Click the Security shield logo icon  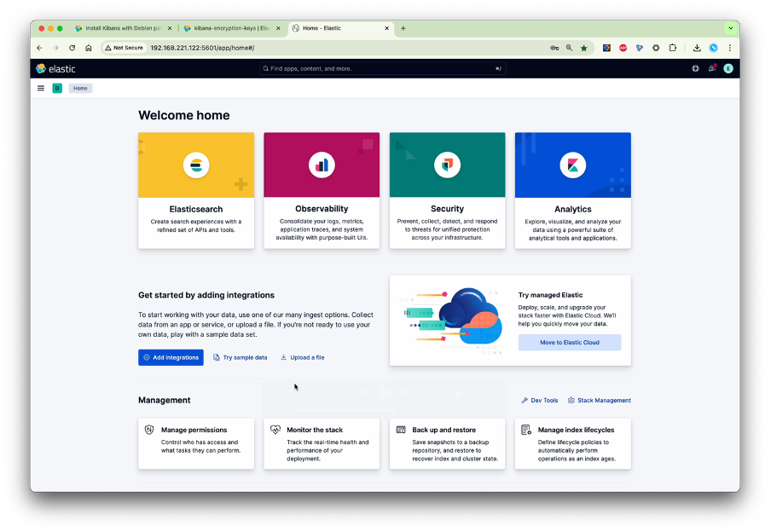click(x=448, y=165)
